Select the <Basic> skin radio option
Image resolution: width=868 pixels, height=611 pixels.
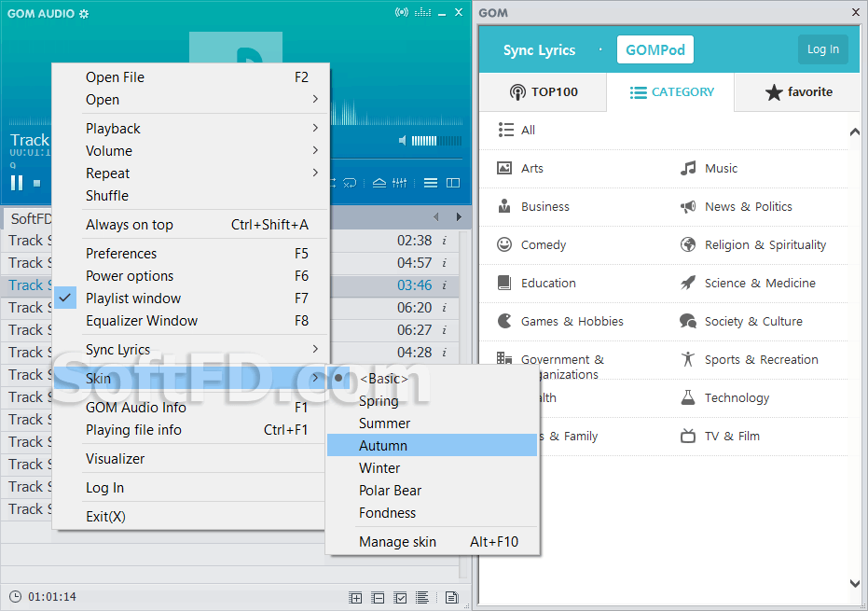pyautogui.click(x=433, y=379)
